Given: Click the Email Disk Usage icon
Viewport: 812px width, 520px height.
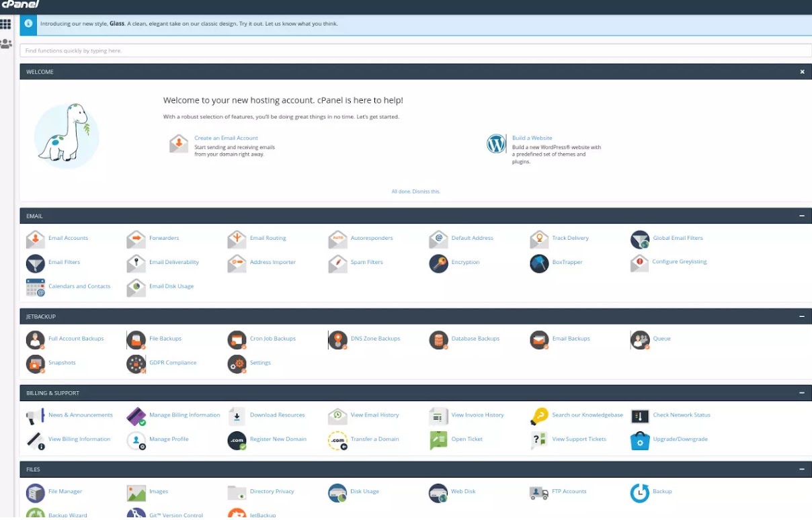Looking at the screenshot, I should tap(136, 288).
